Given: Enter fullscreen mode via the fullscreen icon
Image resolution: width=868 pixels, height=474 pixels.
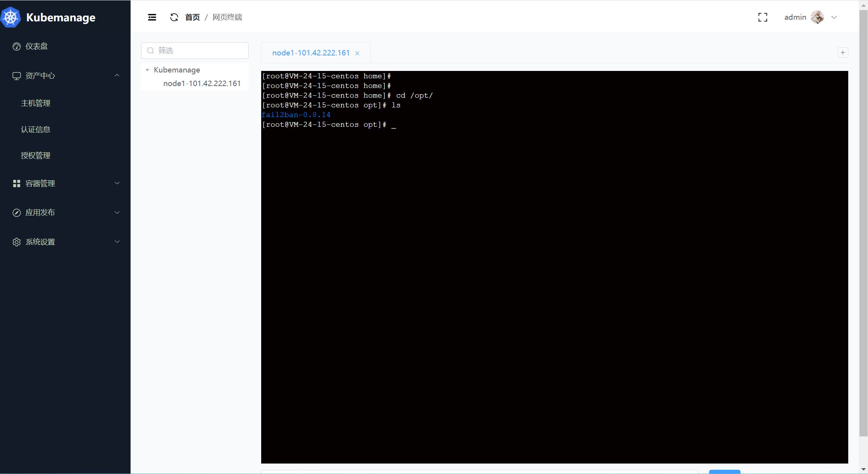Looking at the screenshot, I should pyautogui.click(x=762, y=17).
